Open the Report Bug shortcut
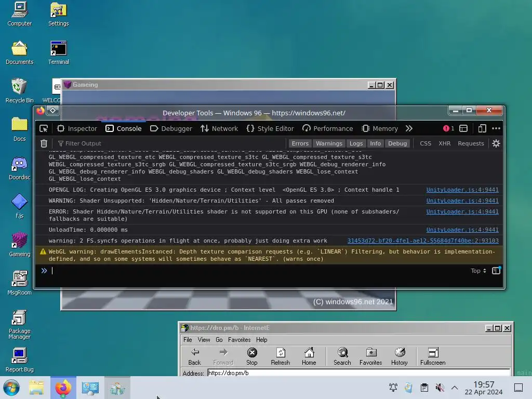The image size is (532, 399). tap(19, 360)
